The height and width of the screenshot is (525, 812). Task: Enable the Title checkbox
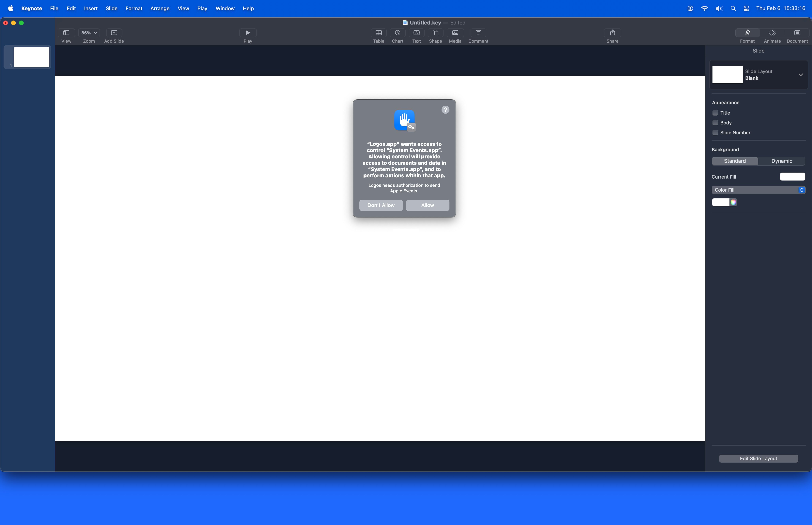(x=715, y=113)
